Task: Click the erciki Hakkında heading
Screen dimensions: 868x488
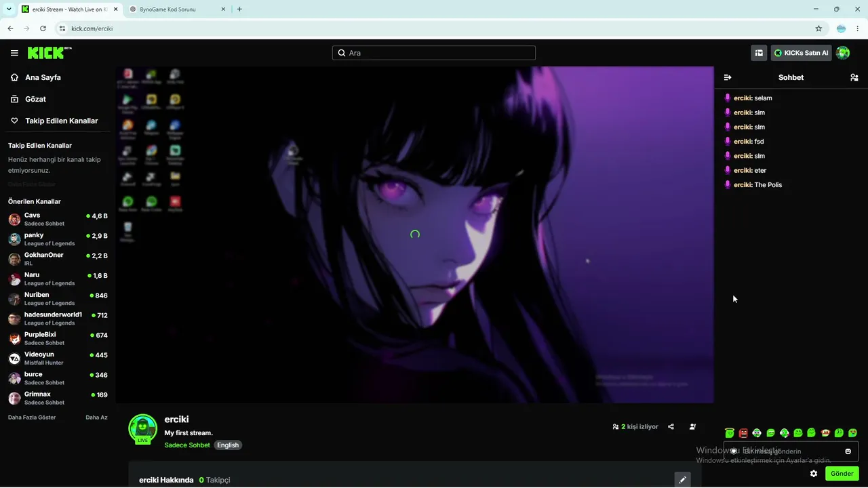Action: point(166,480)
